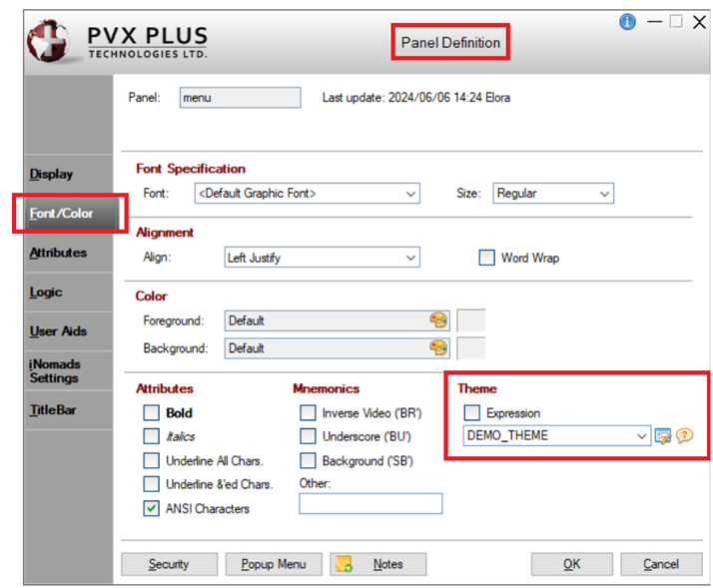Viewport: 713px width, 588px height.
Task: Expand the Font dropdown list
Action: click(410, 194)
